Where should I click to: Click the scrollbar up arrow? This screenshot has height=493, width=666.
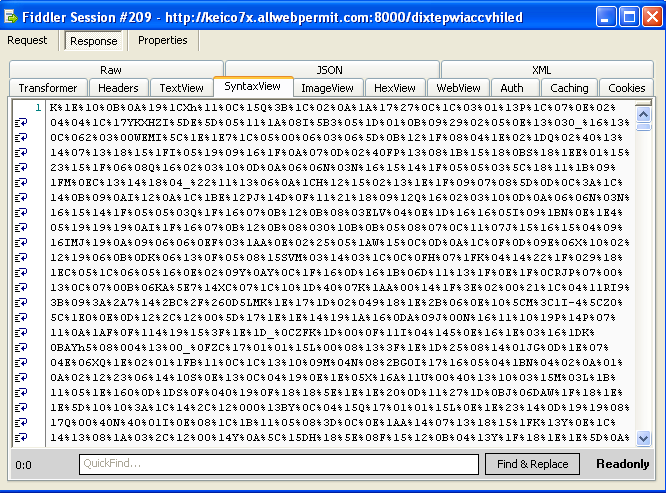click(x=644, y=106)
